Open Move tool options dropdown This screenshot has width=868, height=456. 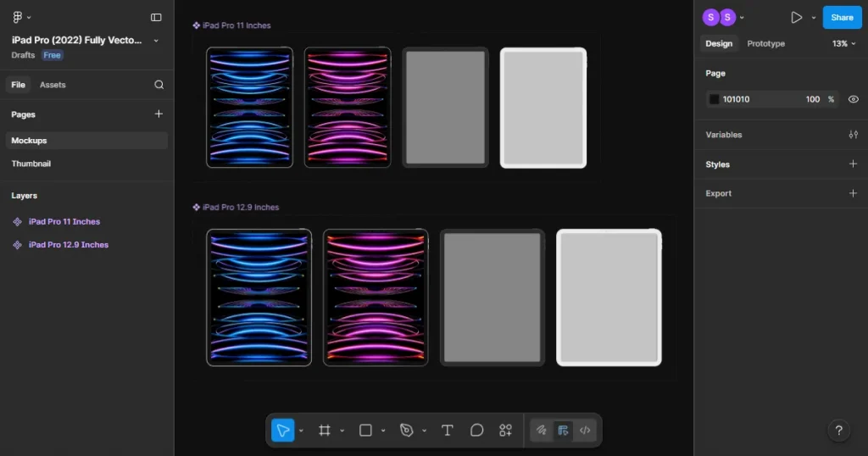(301, 431)
